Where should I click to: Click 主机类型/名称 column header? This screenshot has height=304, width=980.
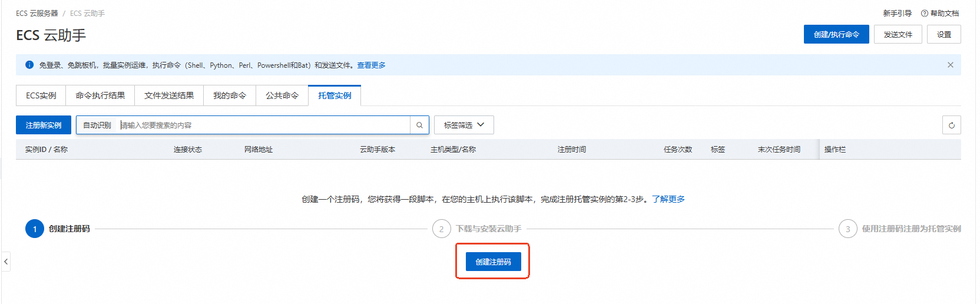click(453, 150)
